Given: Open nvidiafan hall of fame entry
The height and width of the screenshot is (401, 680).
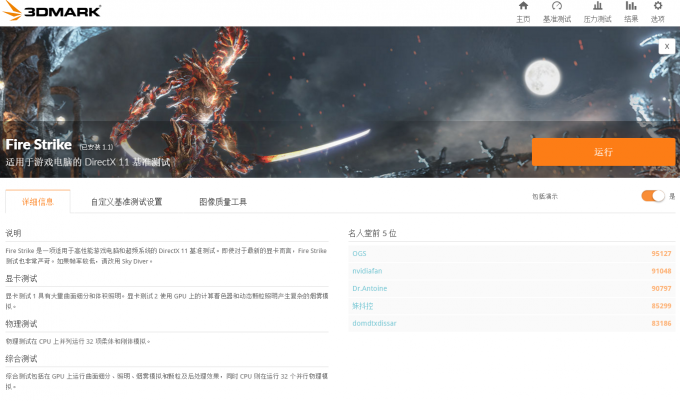Looking at the screenshot, I should [x=367, y=271].
